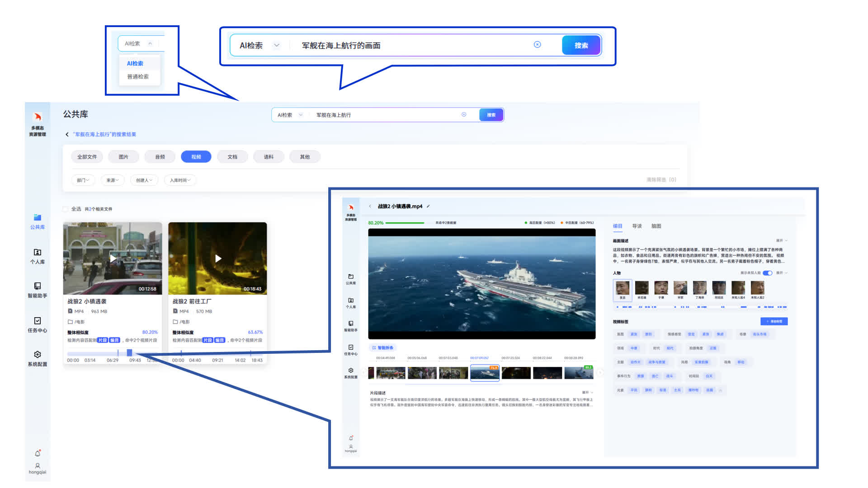Open the 创建人 filter dropdown
The width and height of the screenshot is (868, 488).
click(144, 180)
